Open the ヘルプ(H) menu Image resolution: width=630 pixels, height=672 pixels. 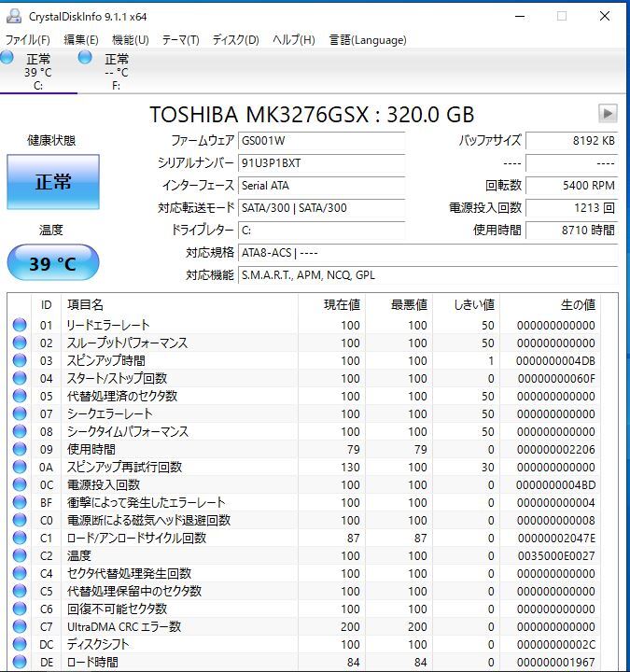294,40
